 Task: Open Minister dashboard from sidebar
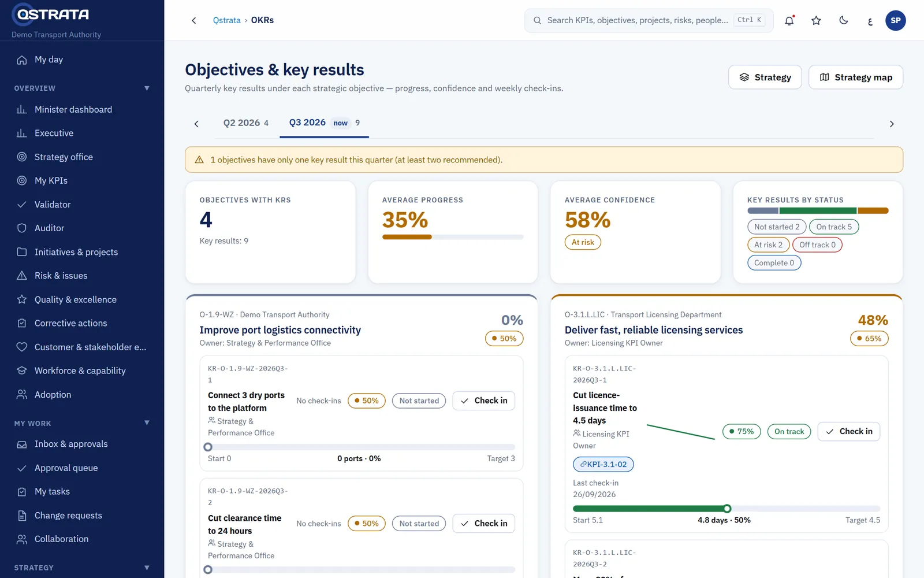82,109
